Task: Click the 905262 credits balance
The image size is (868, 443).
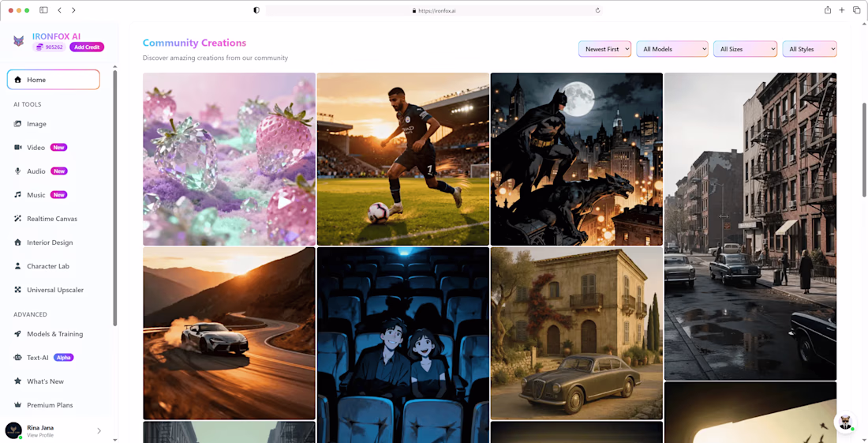Action: pyautogui.click(x=49, y=47)
